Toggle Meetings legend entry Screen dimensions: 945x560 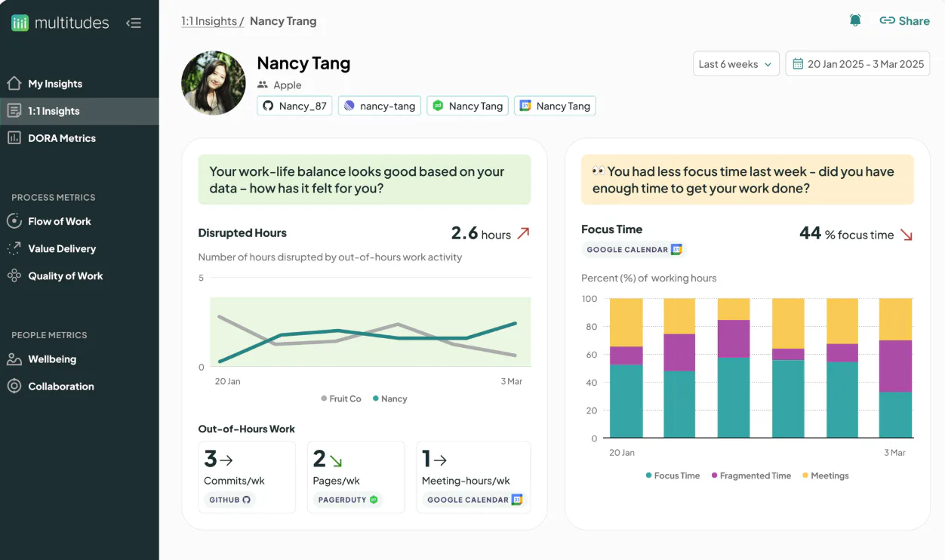pyautogui.click(x=826, y=475)
